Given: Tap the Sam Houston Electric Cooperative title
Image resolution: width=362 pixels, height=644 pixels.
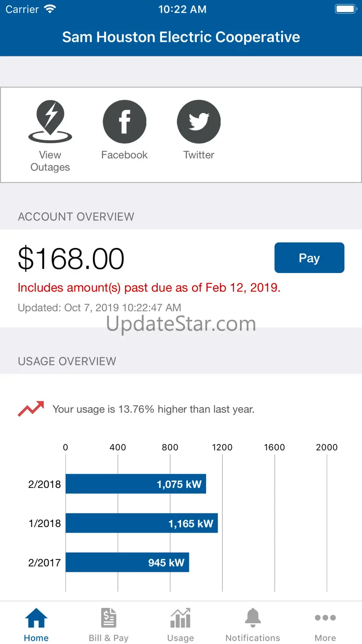Looking at the screenshot, I should tap(181, 37).
